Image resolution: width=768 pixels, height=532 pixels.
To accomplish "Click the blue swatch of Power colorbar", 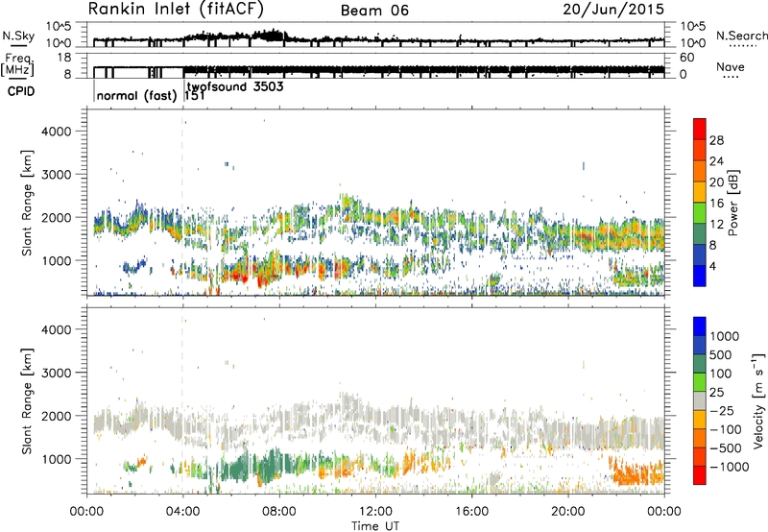I will point(700,276).
